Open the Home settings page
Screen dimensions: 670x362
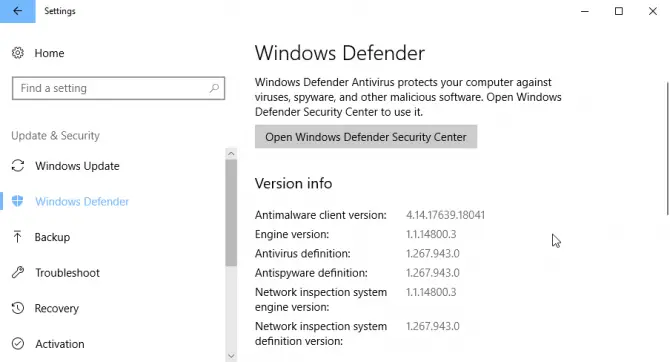(x=49, y=53)
